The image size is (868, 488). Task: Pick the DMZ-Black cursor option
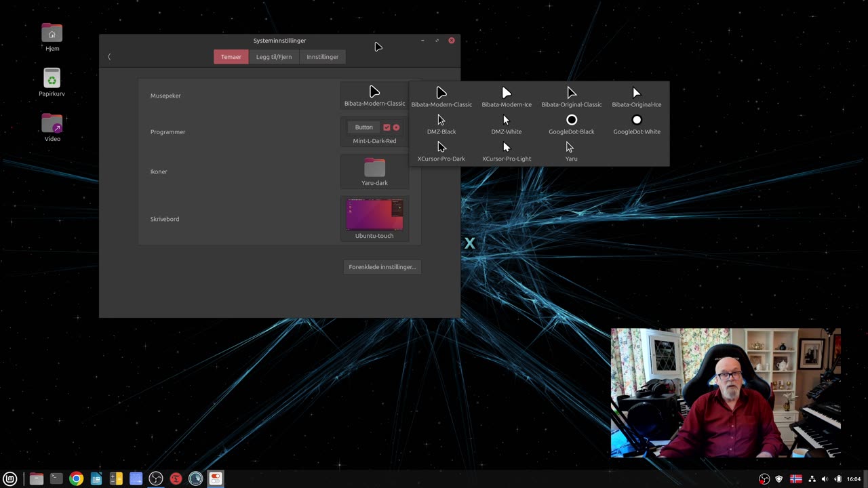coord(441,125)
